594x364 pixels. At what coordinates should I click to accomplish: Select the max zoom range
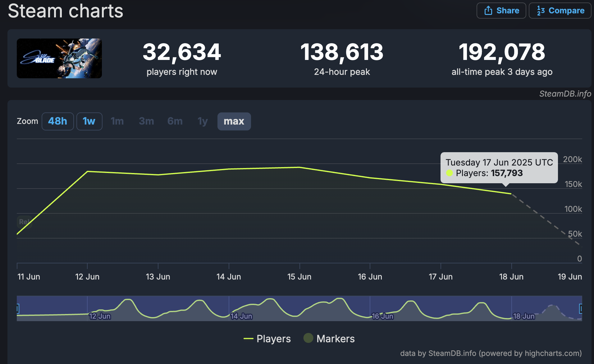[x=234, y=121]
